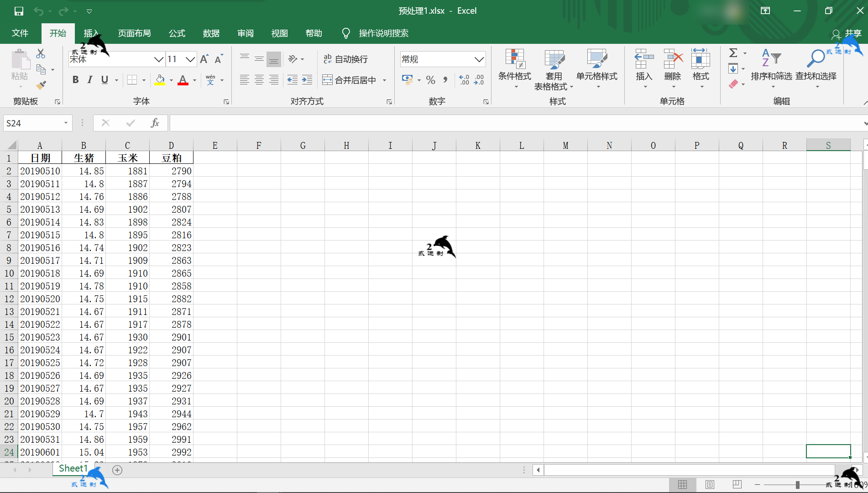Toggle Bold formatting
This screenshot has height=493, width=868.
pyautogui.click(x=75, y=80)
